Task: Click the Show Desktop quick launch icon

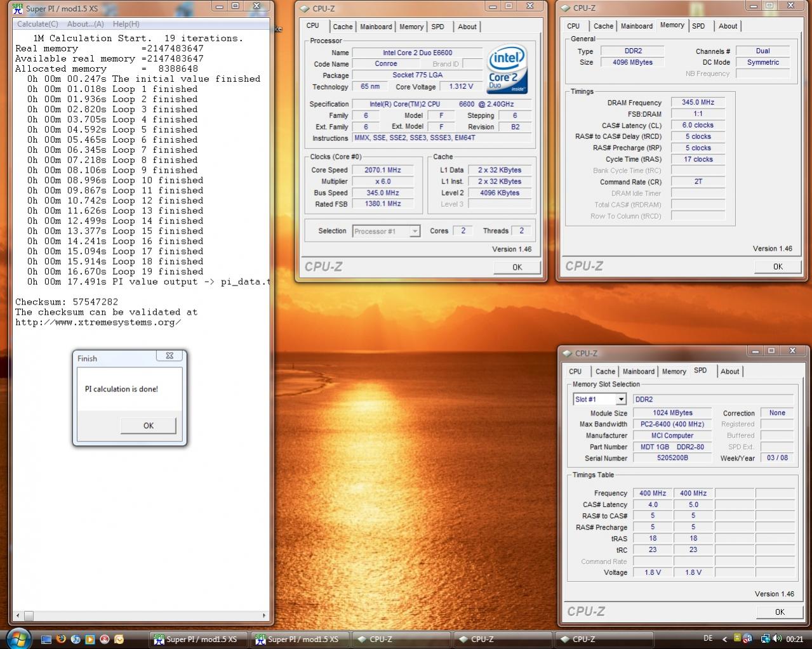Action: (x=46, y=639)
